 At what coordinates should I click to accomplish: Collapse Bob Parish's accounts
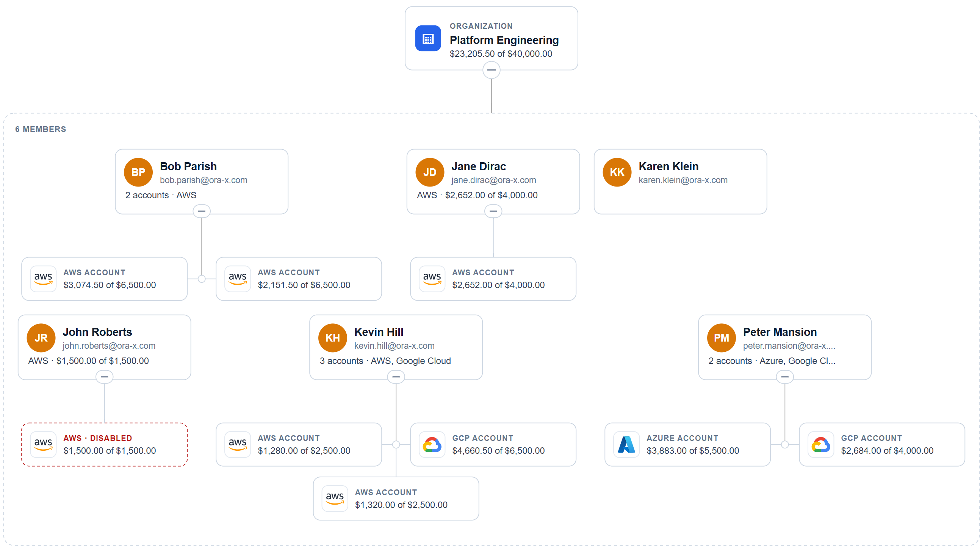tap(201, 211)
